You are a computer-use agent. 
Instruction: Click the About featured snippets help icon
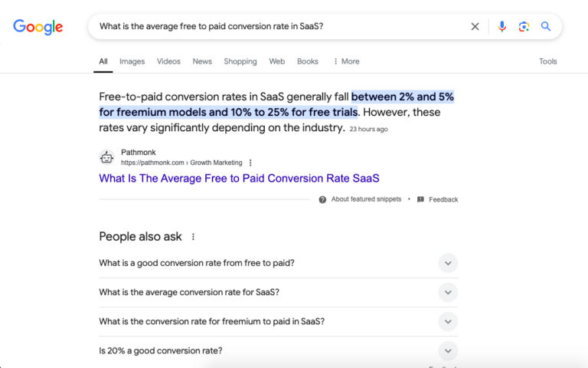pos(323,199)
